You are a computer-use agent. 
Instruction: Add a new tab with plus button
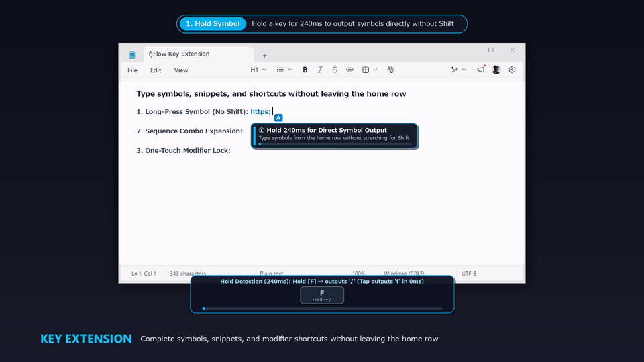click(265, 56)
